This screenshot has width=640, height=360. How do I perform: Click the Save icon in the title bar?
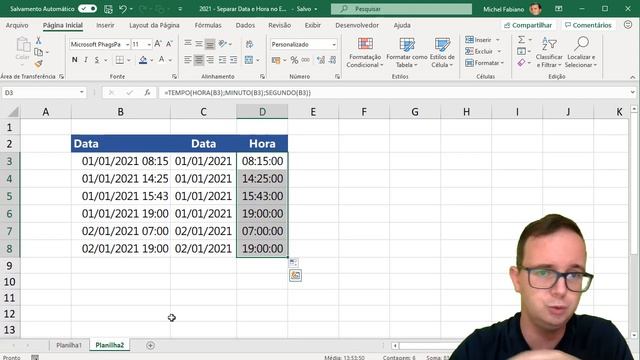108,9
